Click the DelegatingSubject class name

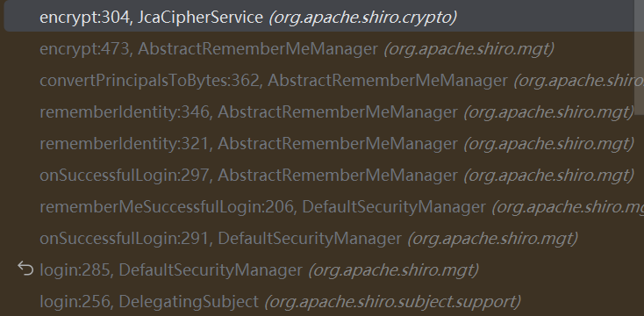tap(188, 302)
